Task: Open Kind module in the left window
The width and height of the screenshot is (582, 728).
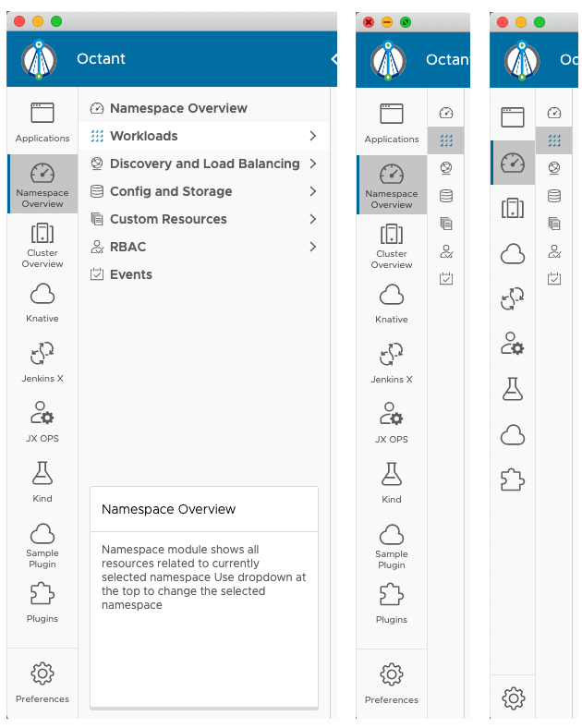Action: tap(42, 482)
